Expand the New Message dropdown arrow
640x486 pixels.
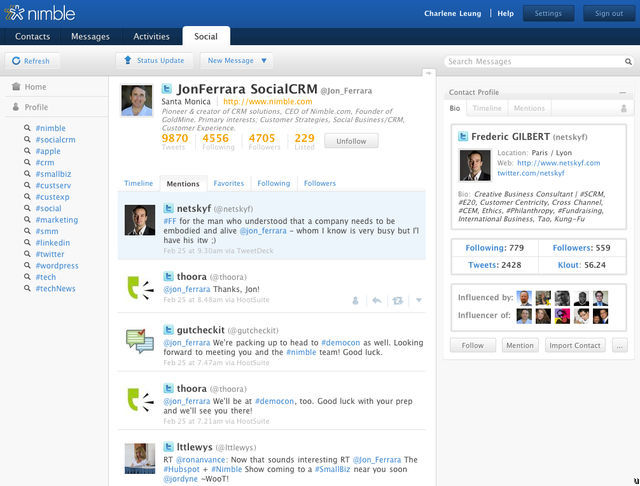coord(264,60)
